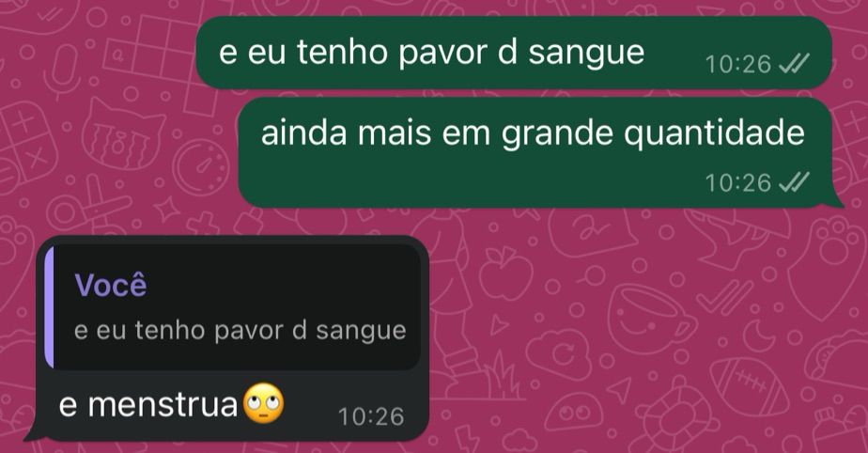Viewport: 868px width, 453px height.
Task: Click the double check marks on first message
Action: [x=795, y=64]
